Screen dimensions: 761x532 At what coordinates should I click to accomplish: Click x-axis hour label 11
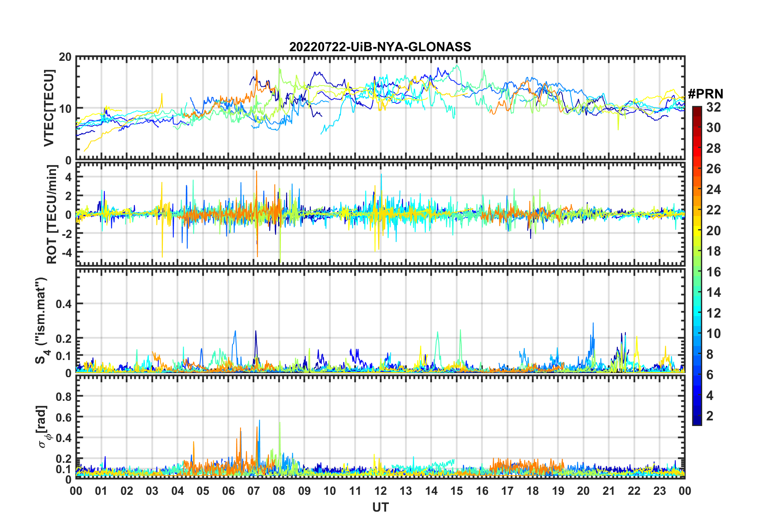coord(355,491)
